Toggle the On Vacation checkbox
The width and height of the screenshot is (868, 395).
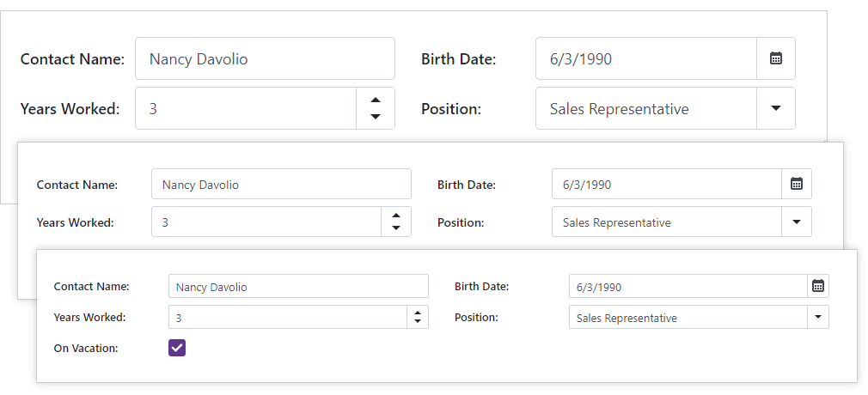(x=177, y=348)
